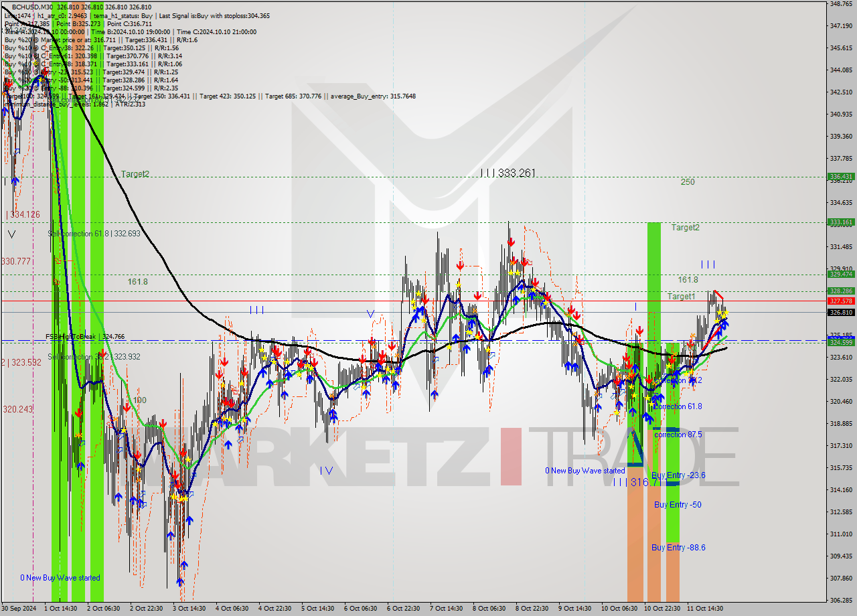Click the 342.510 price axis value
The image size is (857, 616).
[x=840, y=92]
